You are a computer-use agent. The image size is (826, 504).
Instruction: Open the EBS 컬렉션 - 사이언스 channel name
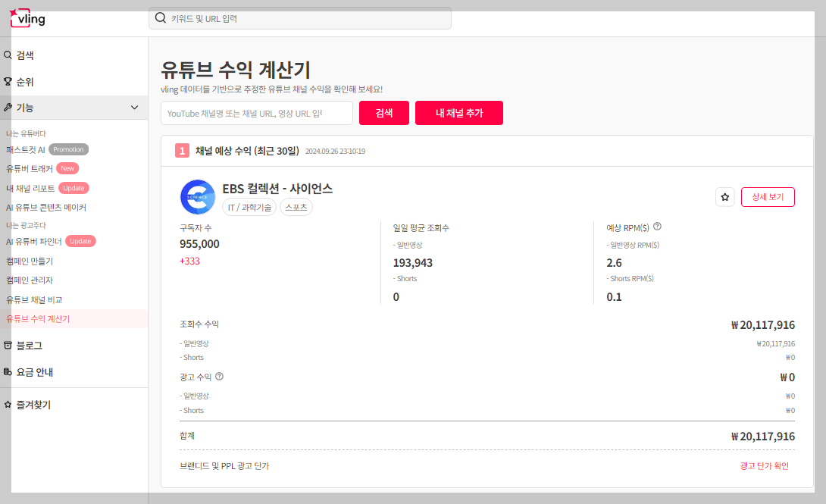(x=277, y=189)
